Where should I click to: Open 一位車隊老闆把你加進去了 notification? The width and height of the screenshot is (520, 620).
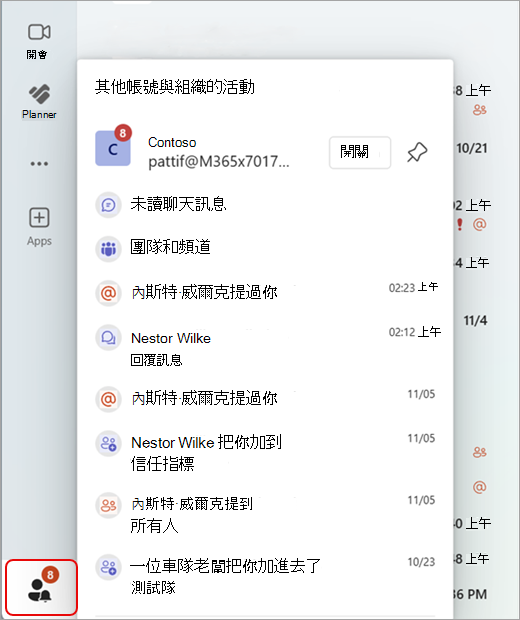[x=265, y=576]
